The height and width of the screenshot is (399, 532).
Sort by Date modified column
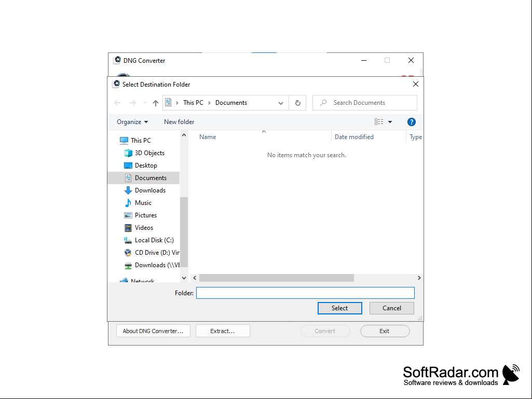[354, 137]
